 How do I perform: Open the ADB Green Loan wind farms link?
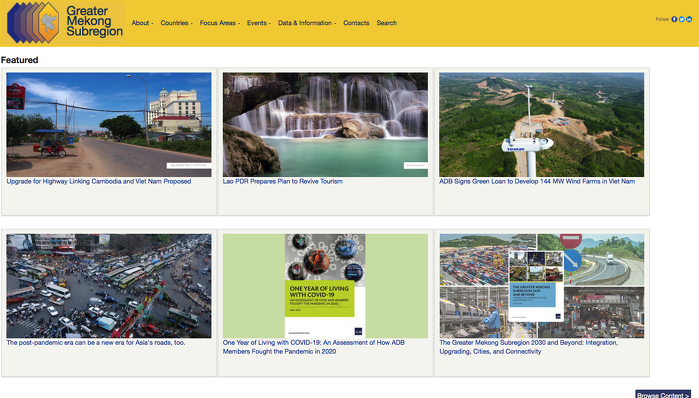click(x=537, y=181)
